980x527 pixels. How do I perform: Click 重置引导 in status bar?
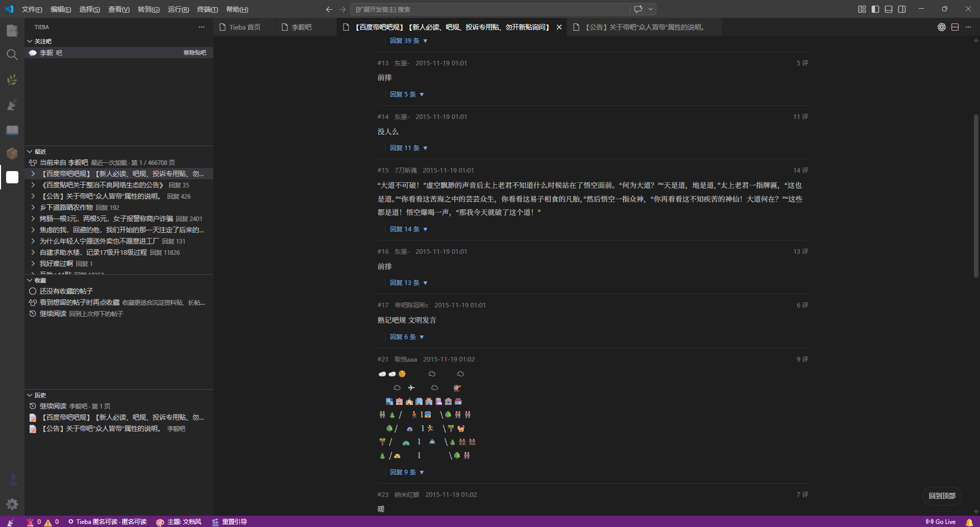(229, 522)
